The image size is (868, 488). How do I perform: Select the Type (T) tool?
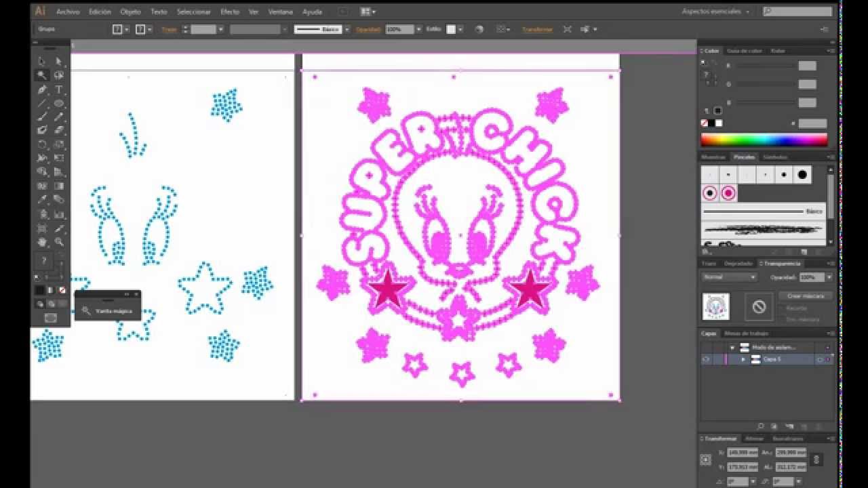tap(59, 89)
